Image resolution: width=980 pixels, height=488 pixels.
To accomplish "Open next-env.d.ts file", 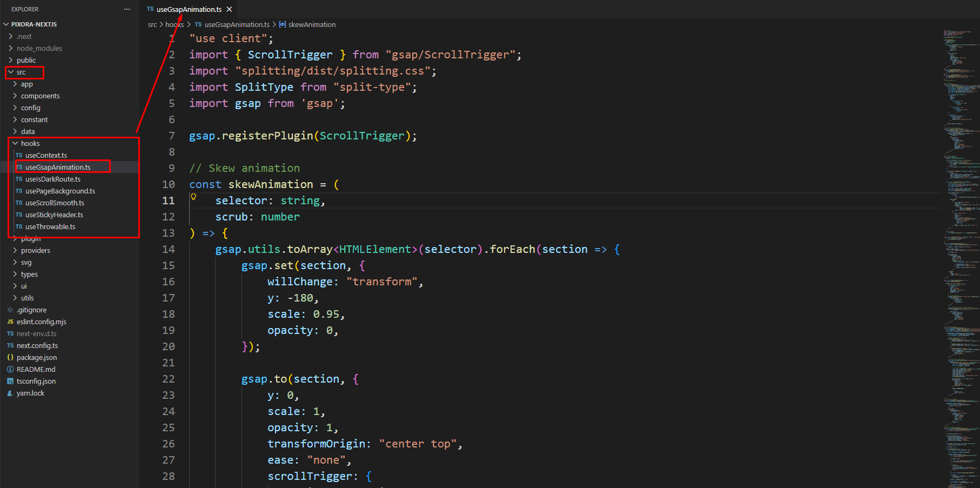I will point(36,333).
